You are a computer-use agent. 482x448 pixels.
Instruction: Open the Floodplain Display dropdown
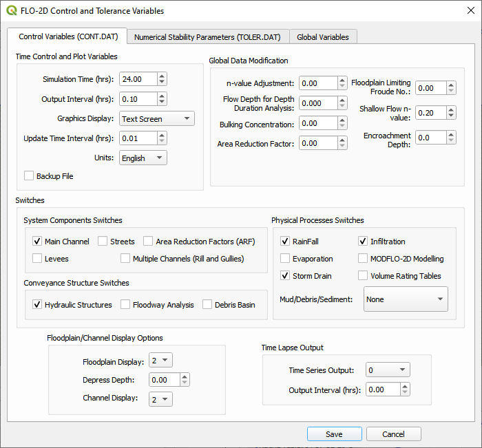pyautogui.click(x=160, y=360)
